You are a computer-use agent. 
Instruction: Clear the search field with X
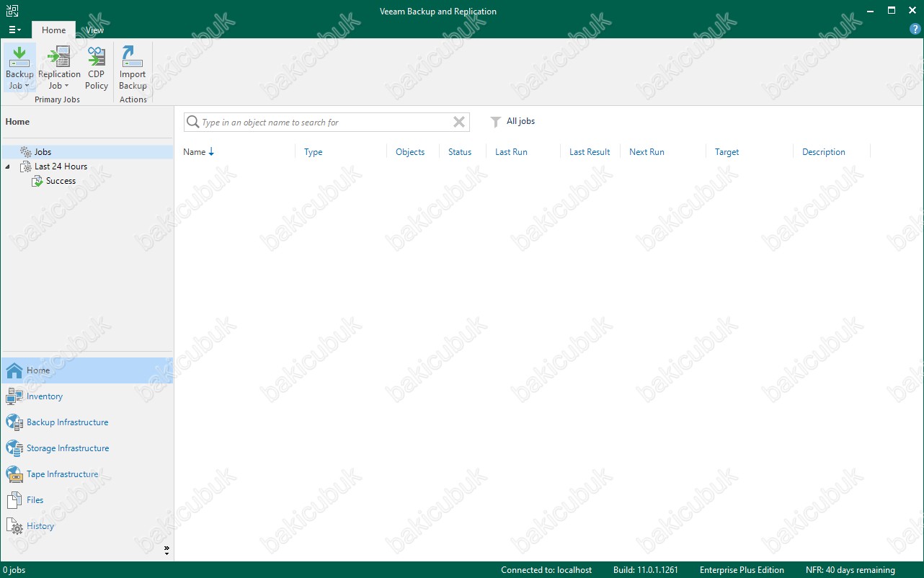coord(458,123)
